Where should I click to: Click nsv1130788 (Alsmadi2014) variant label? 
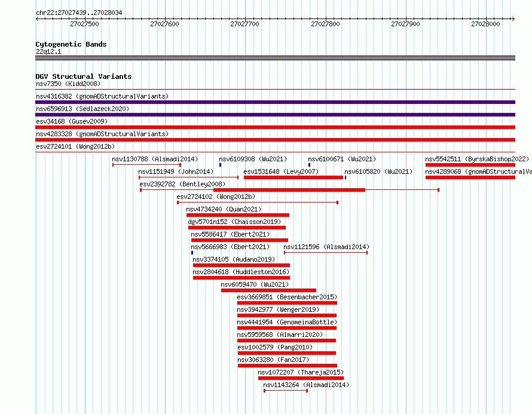(155, 159)
